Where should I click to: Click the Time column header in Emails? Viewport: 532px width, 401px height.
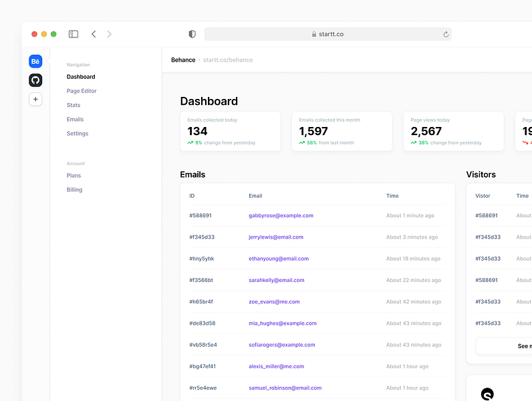coord(392,196)
